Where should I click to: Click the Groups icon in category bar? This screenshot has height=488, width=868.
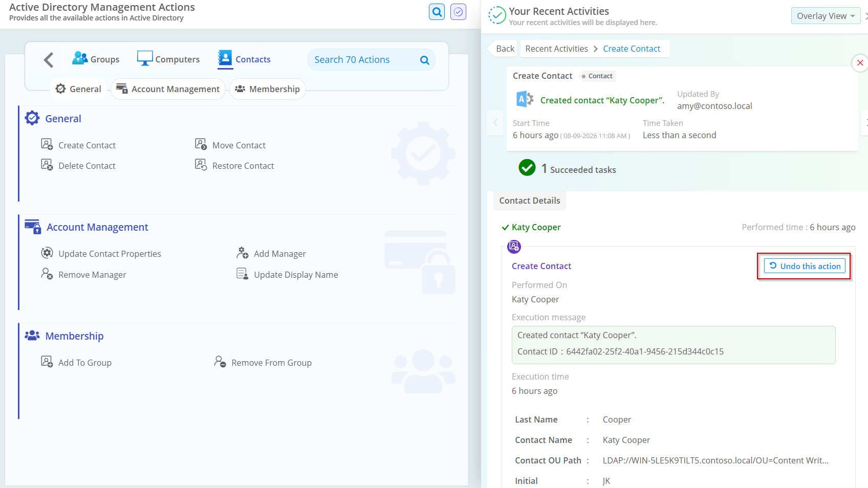pyautogui.click(x=80, y=58)
